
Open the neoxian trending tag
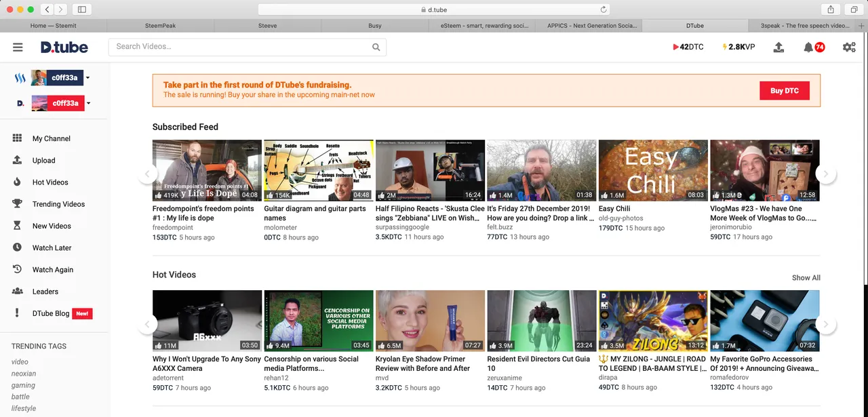(24, 374)
